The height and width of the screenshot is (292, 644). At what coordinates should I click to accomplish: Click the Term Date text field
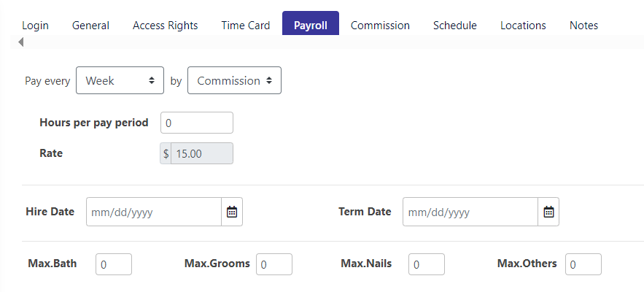[x=470, y=212]
